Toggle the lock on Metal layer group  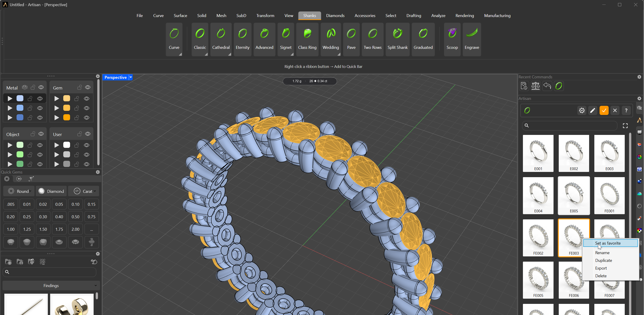click(x=33, y=87)
